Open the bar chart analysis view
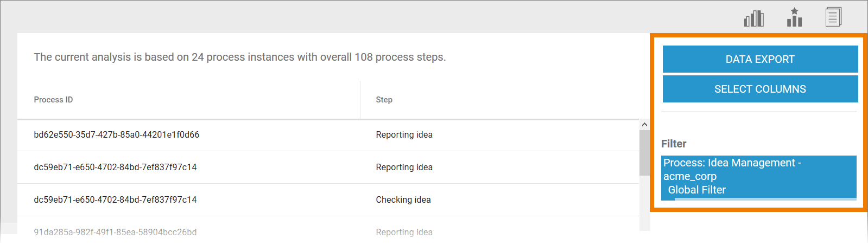 pos(753,18)
